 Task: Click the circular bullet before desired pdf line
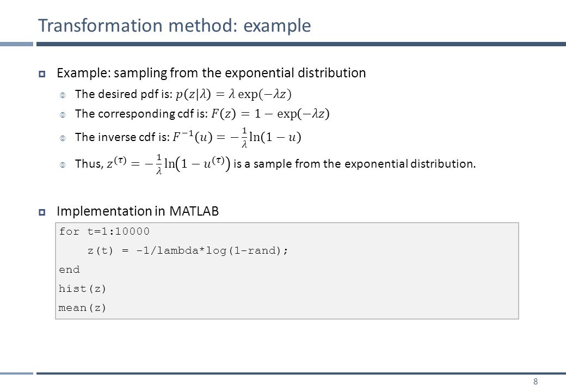point(63,96)
